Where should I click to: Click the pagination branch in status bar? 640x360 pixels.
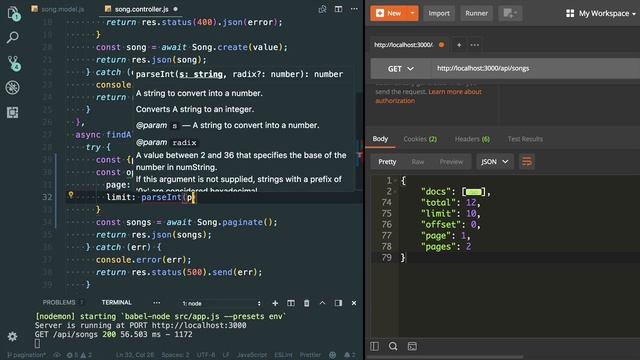point(27,355)
